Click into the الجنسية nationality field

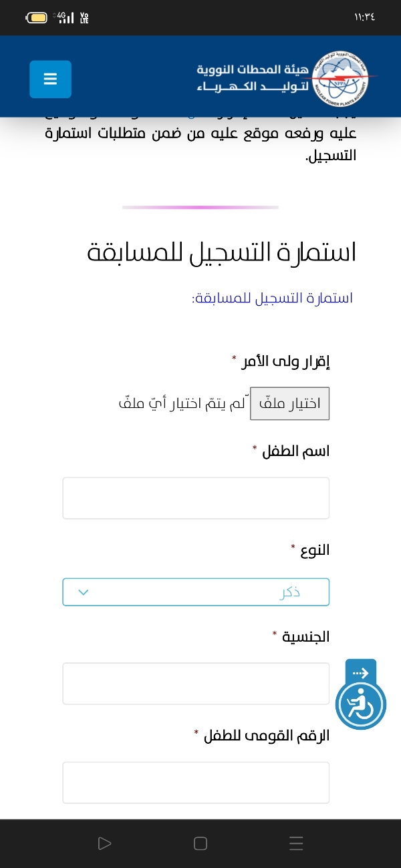[x=196, y=684]
